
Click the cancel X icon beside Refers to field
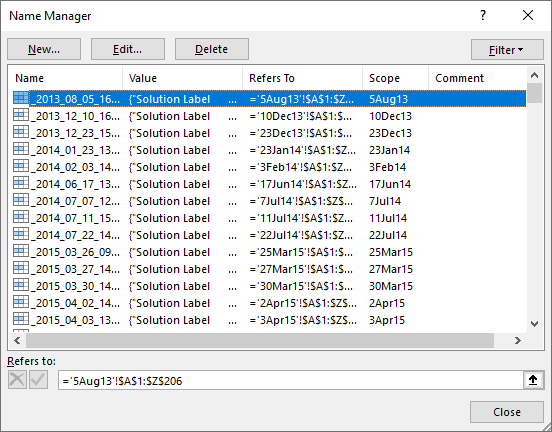pos(17,380)
